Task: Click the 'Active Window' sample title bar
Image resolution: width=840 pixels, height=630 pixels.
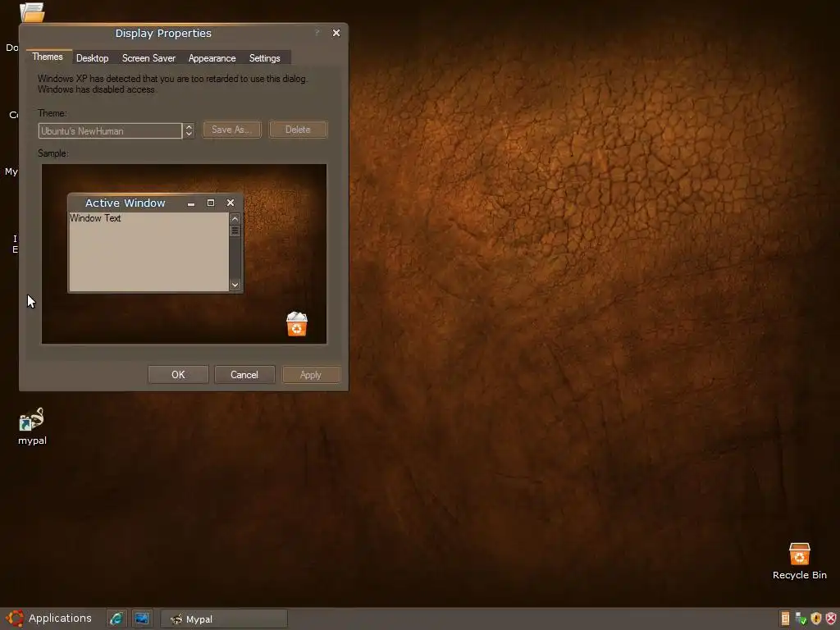Action: (126, 203)
